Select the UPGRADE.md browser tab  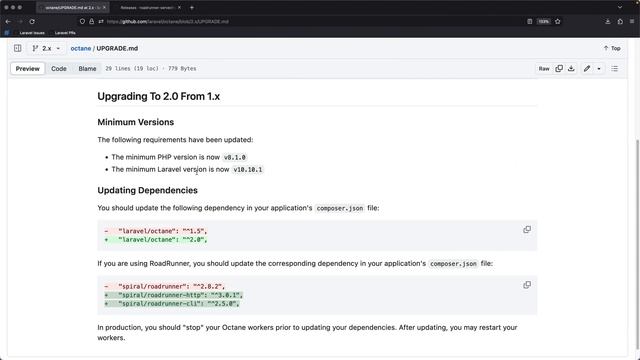click(72, 7)
